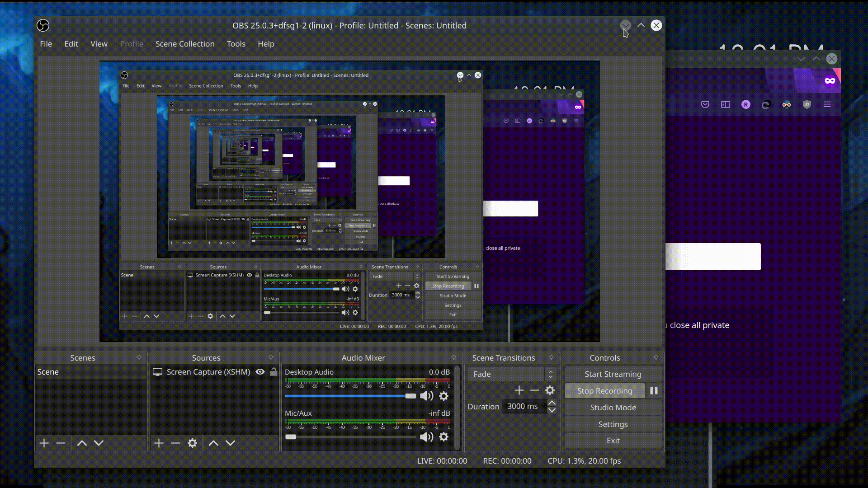The image size is (868, 488).
Task: Select Screen Capture (XSHM) source row
Action: click(x=215, y=372)
